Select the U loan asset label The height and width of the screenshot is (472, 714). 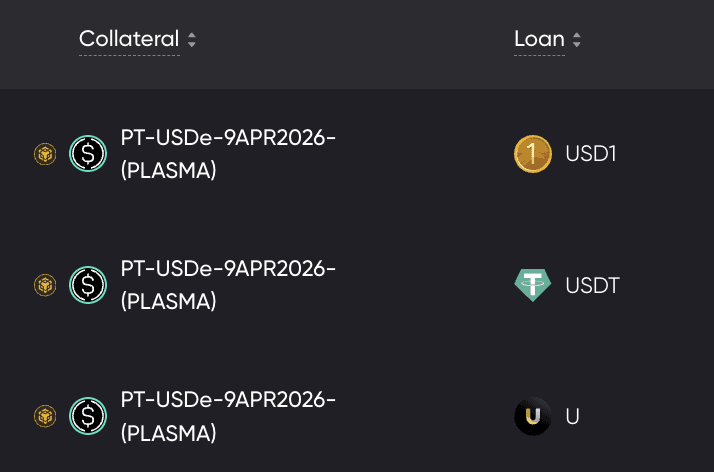click(573, 417)
